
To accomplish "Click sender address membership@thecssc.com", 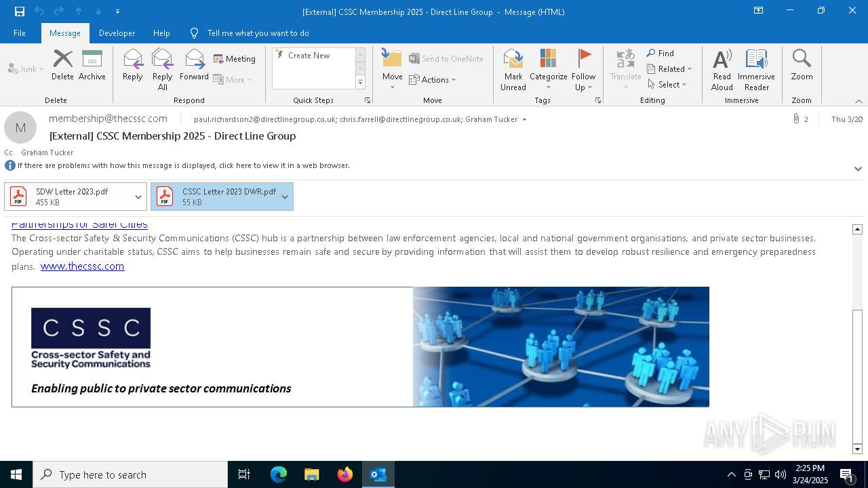I will tap(108, 119).
